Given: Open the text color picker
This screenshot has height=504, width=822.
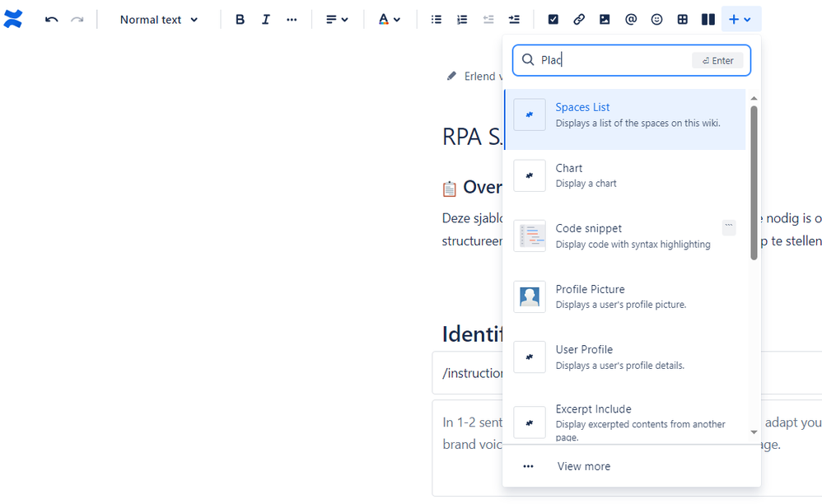Looking at the screenshot, I should point(389,20).
